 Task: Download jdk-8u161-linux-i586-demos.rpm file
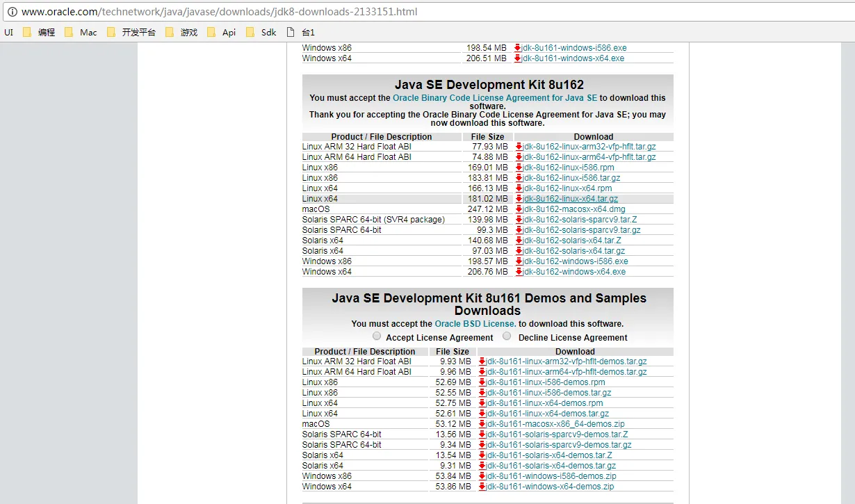(546, 382)
